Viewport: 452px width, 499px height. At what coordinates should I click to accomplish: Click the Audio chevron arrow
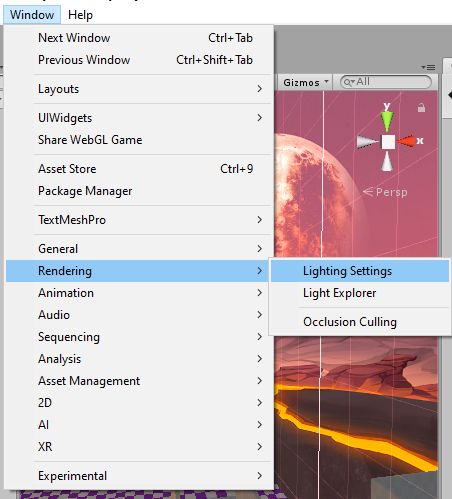(x=260, y=315)
